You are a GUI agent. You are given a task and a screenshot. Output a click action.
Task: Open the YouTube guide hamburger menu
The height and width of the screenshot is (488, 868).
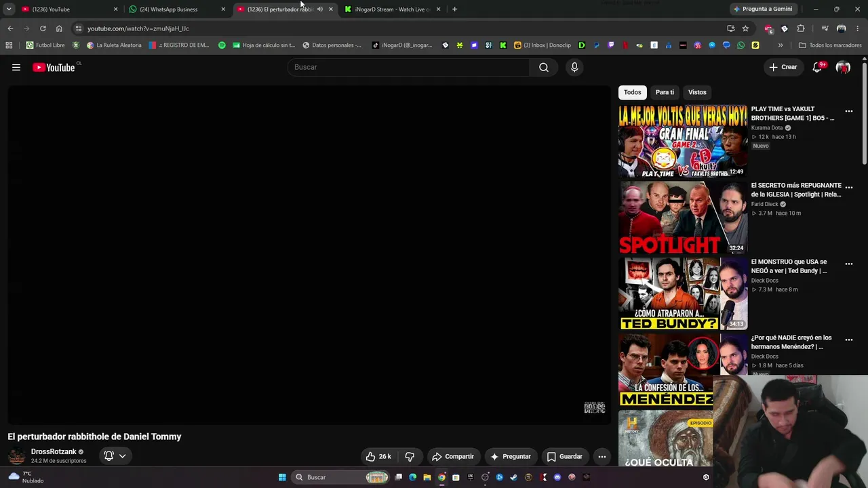tap(16, 67)
